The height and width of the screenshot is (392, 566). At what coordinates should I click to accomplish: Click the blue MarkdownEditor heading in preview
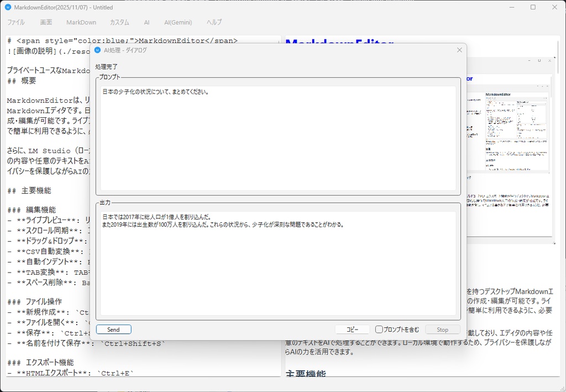339,42
